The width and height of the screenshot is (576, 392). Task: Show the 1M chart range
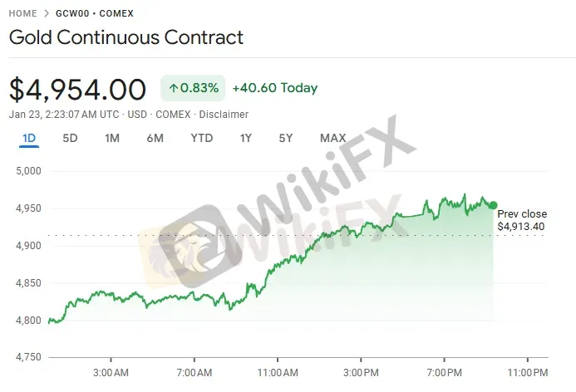112,138
